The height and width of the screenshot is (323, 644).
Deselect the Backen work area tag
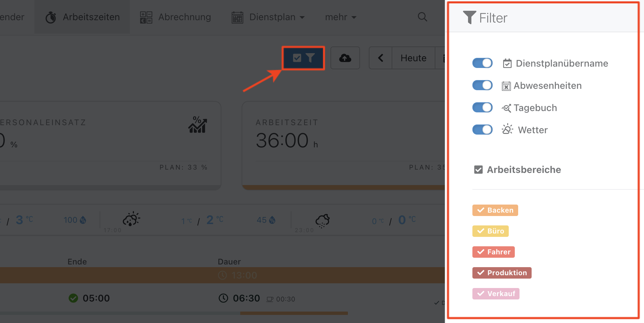(x=495, y=210)
